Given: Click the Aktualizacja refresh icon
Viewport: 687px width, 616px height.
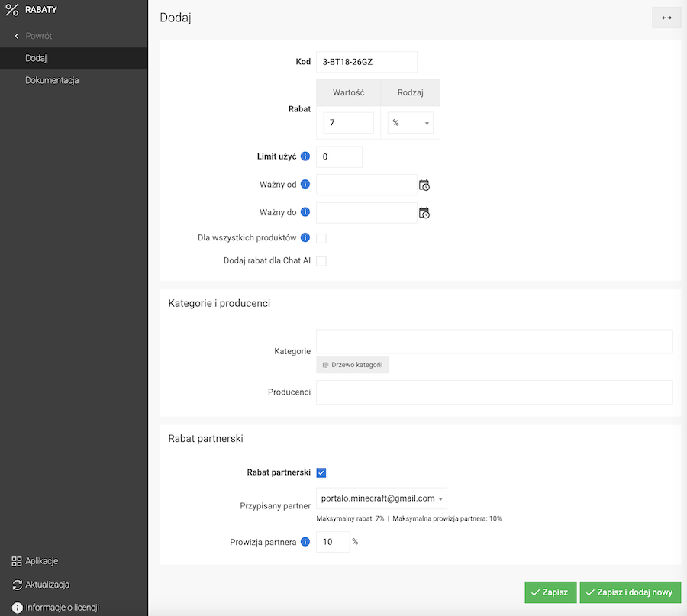Looking at the screenshot, I should coord(17,585).
